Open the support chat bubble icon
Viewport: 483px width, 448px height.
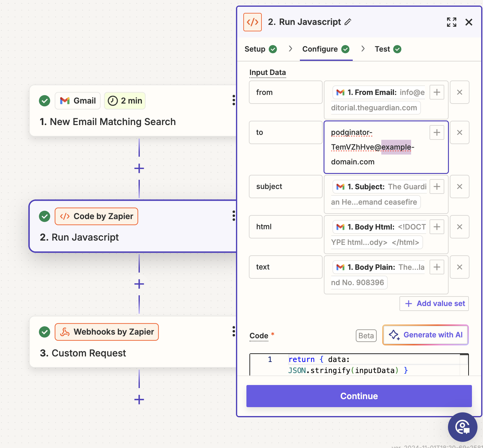462,427
